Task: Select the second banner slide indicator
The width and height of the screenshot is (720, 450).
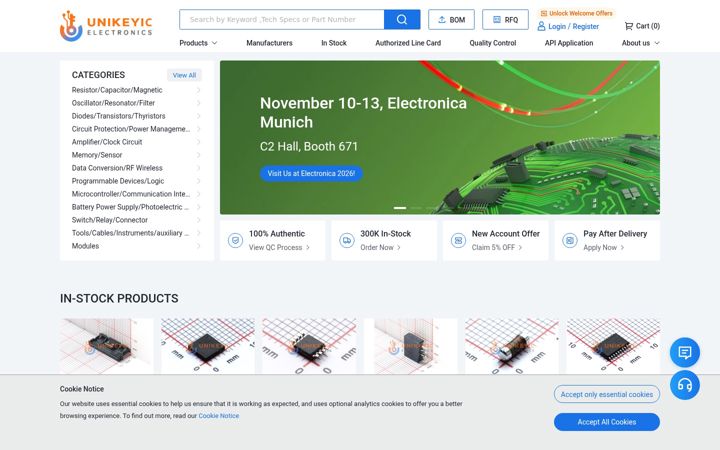Action: pyautogui.click(x=416, y=208)
